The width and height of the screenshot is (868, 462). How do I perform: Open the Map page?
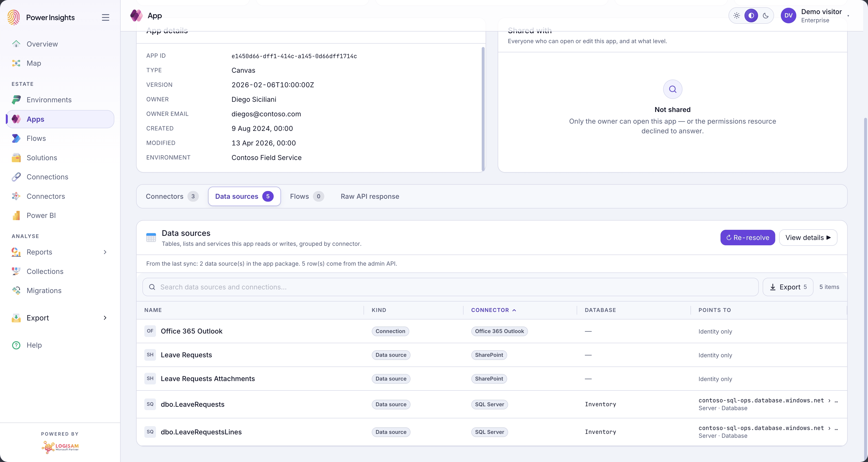(x=60, y=63)
